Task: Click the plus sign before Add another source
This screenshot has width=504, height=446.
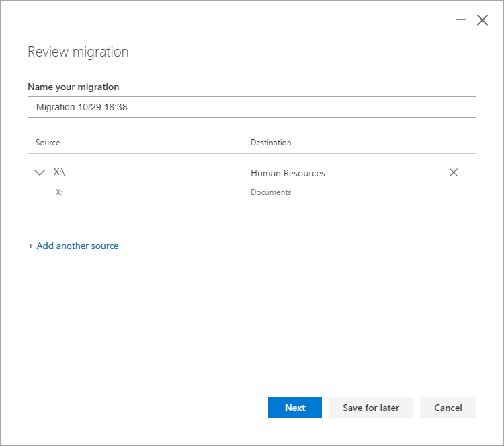Action: 31,246
